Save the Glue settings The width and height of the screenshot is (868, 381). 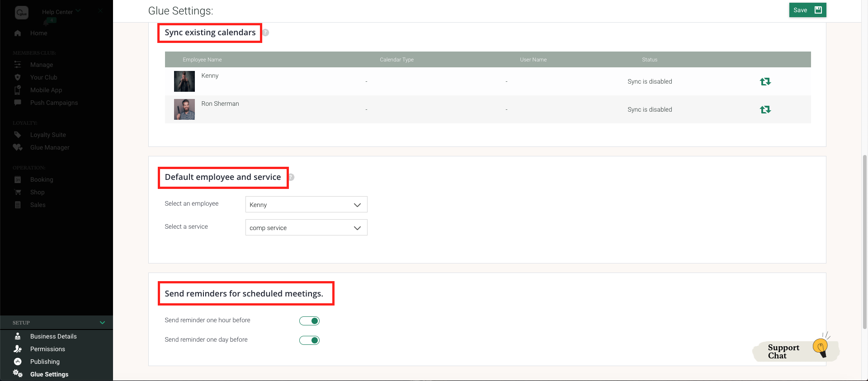[807, 10]
